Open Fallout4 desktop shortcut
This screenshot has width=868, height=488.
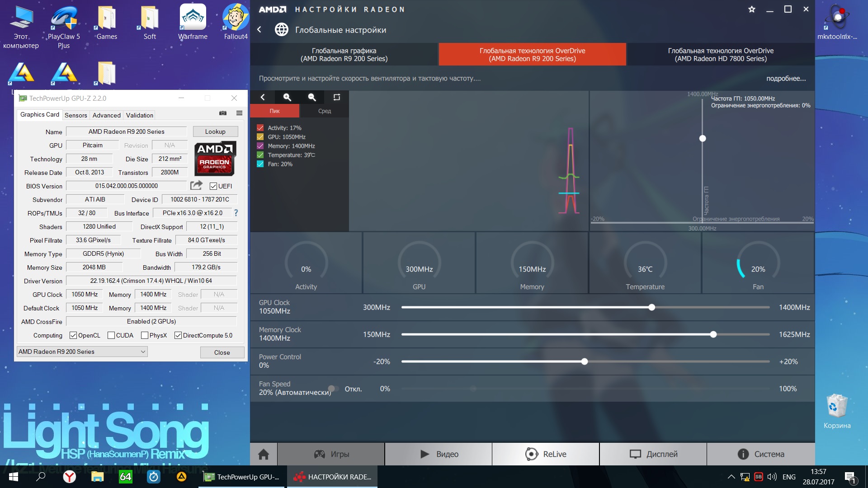pos(236,23)
